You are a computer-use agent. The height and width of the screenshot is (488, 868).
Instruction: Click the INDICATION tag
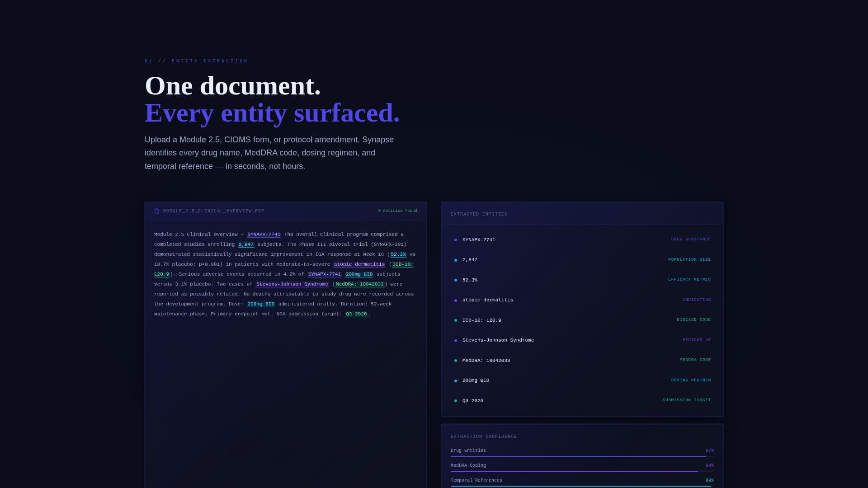coord(697,300)
